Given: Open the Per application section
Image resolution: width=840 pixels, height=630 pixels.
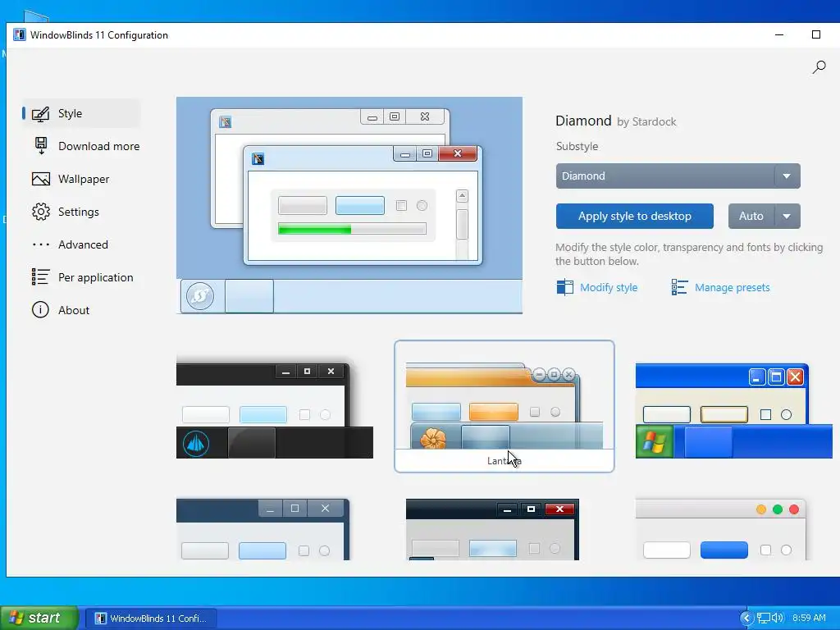Looking at the screenshot, I should click(82, 277).
